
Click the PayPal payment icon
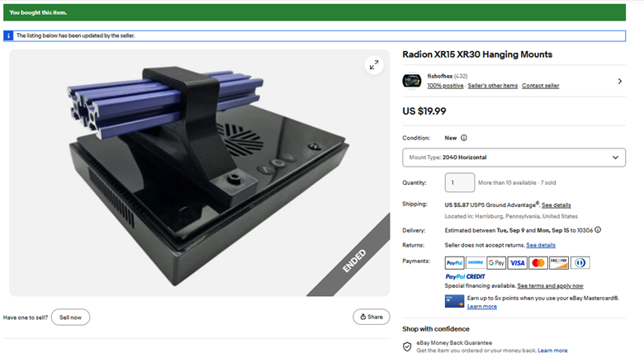[455, 263]
